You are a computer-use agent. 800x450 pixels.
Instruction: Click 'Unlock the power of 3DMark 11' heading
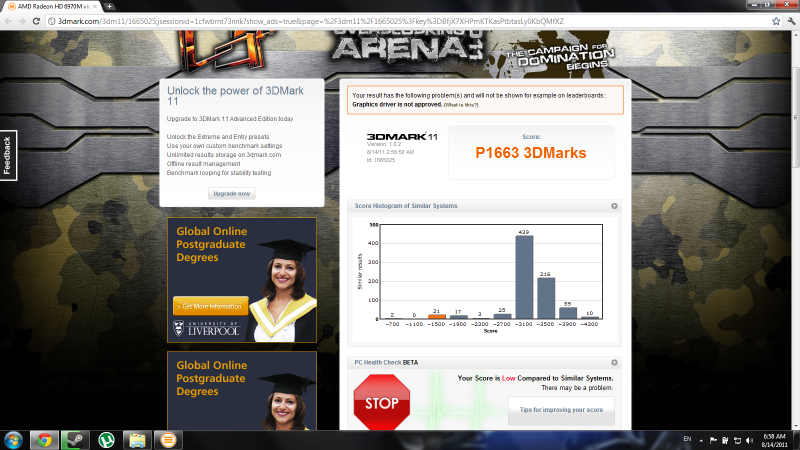click(235, 96)
